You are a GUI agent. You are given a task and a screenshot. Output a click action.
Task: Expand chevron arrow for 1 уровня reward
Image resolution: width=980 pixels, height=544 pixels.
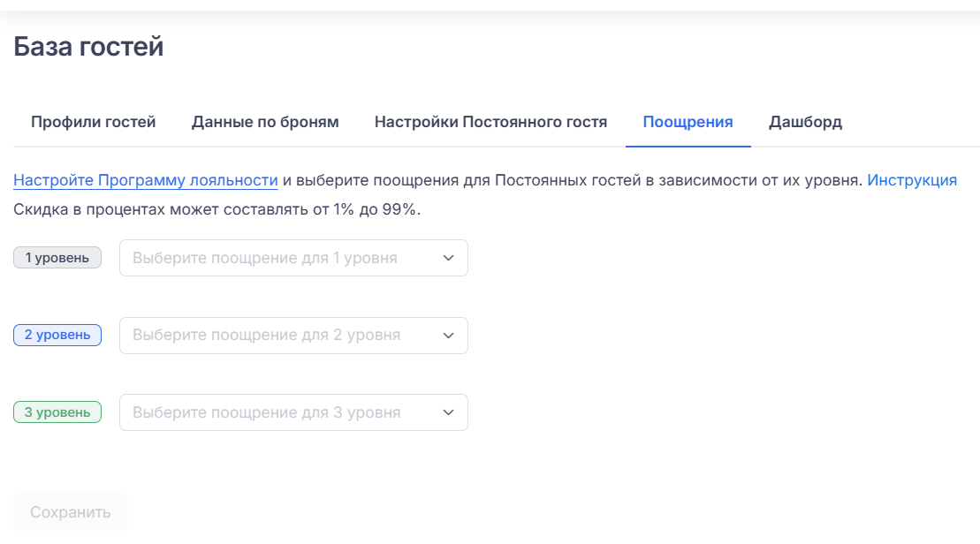click(448, 258)
